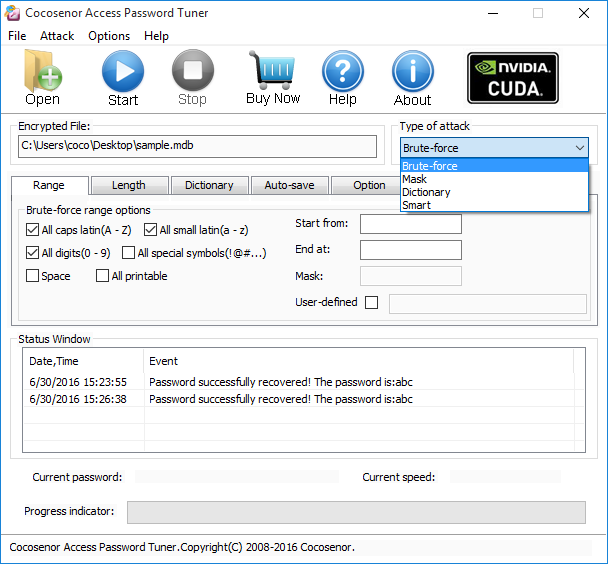Choose Dictionary from the attack type list
The height and width of the screenshot is (564, 608).
tap(494, 192)
